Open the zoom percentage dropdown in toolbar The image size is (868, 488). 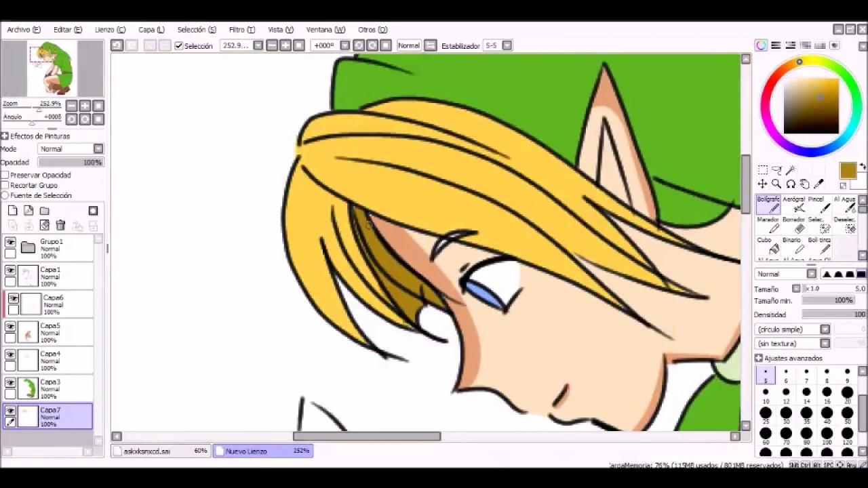258,45
